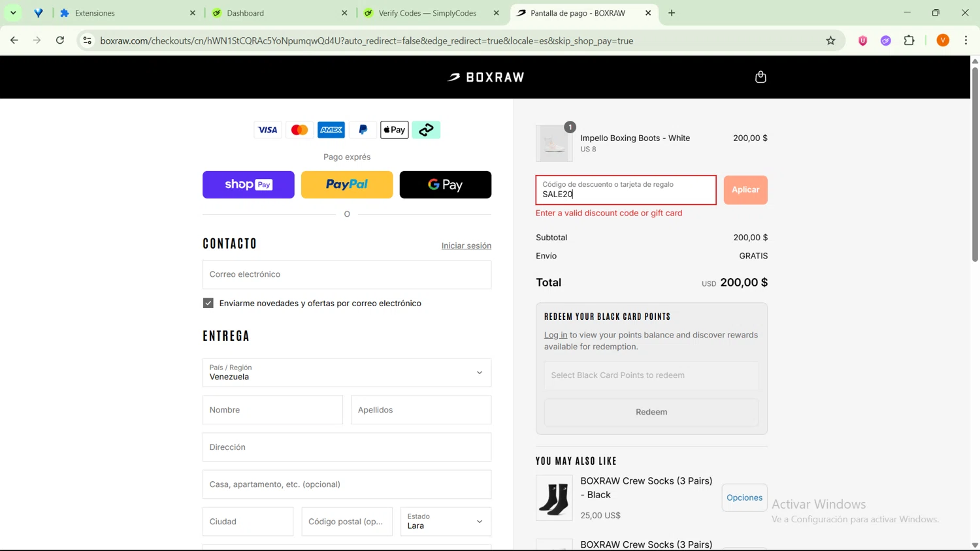This screenshot has height=551, width=980.
Task: Focus the Código postal field
Action: [347, 522]
